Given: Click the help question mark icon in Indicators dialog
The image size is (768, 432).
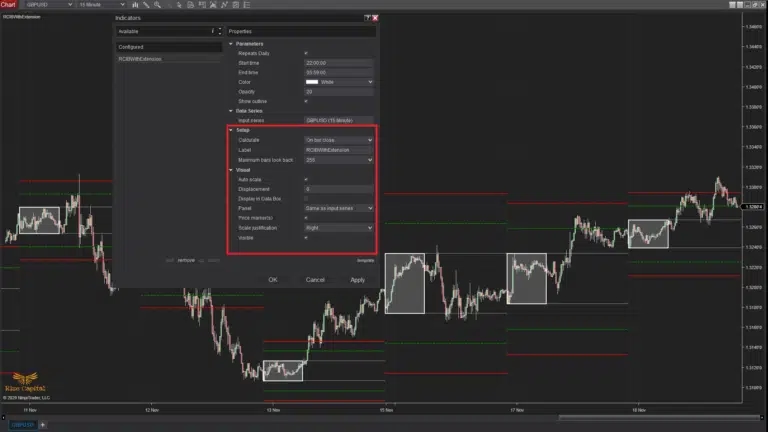Looking at the screenshot, I should click(x=369, y=18).
